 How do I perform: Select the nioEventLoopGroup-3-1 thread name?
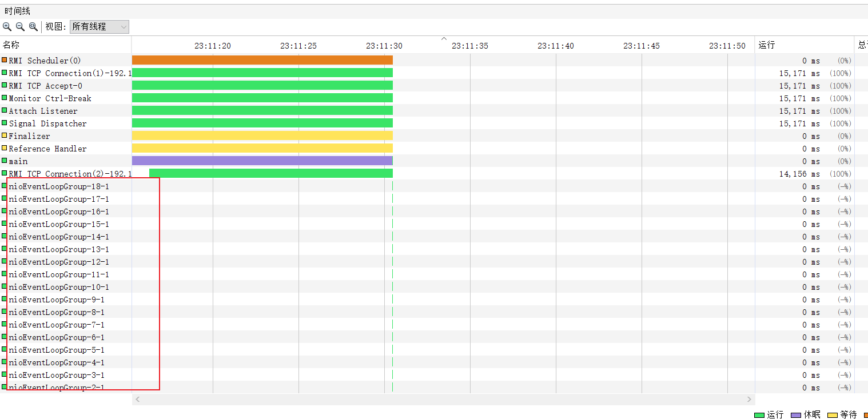click(57, 375)
